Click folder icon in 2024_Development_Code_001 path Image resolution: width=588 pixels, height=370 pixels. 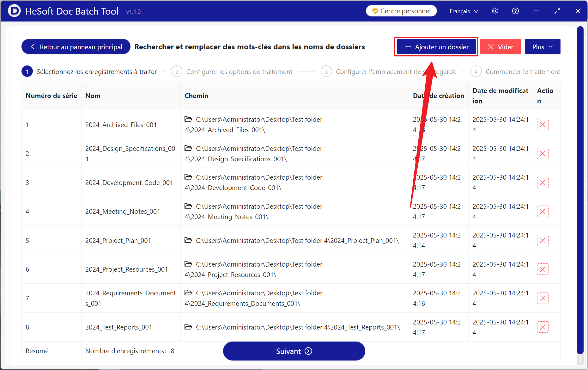point(188,177)
